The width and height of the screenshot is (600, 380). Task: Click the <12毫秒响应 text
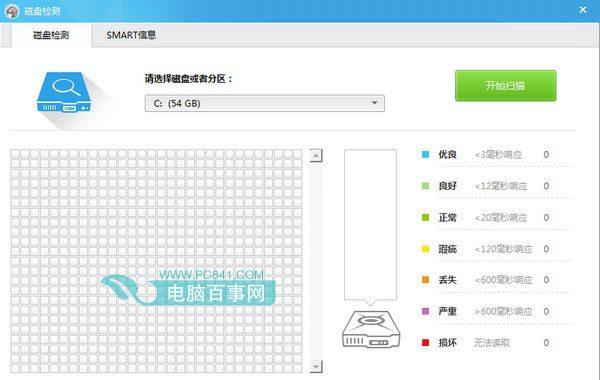(x=501, y=186)
